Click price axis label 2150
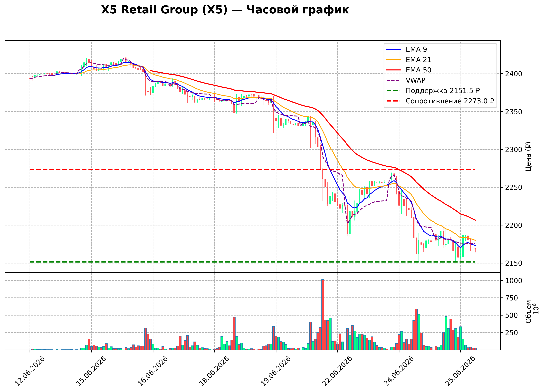The image size is (545, 392). coord(514,263)
